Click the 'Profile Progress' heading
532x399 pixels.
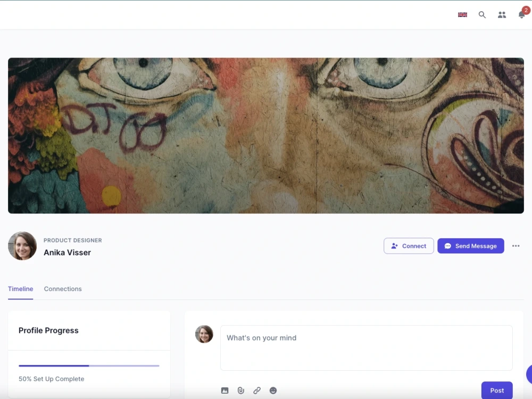coord(48,330)
